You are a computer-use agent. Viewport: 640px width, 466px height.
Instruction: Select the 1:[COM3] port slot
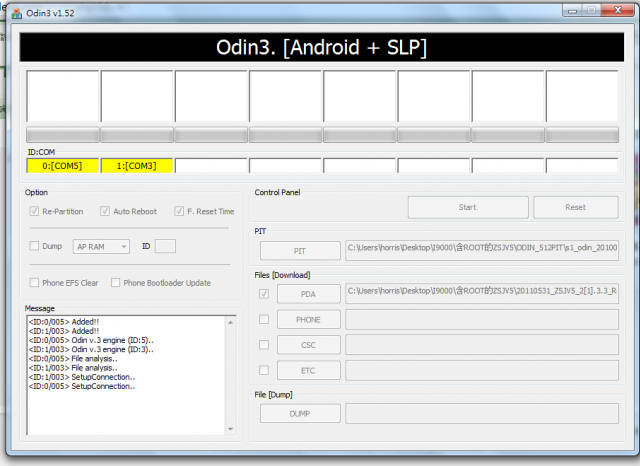click(137, 166)
